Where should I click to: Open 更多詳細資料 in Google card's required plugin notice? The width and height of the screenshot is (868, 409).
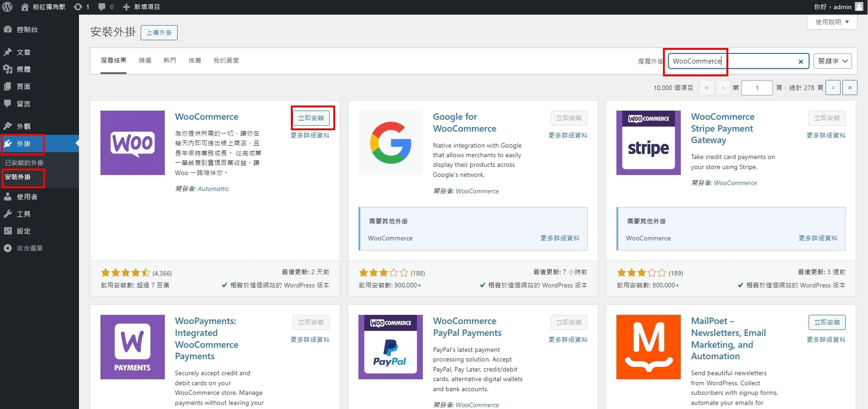point(560,238)
